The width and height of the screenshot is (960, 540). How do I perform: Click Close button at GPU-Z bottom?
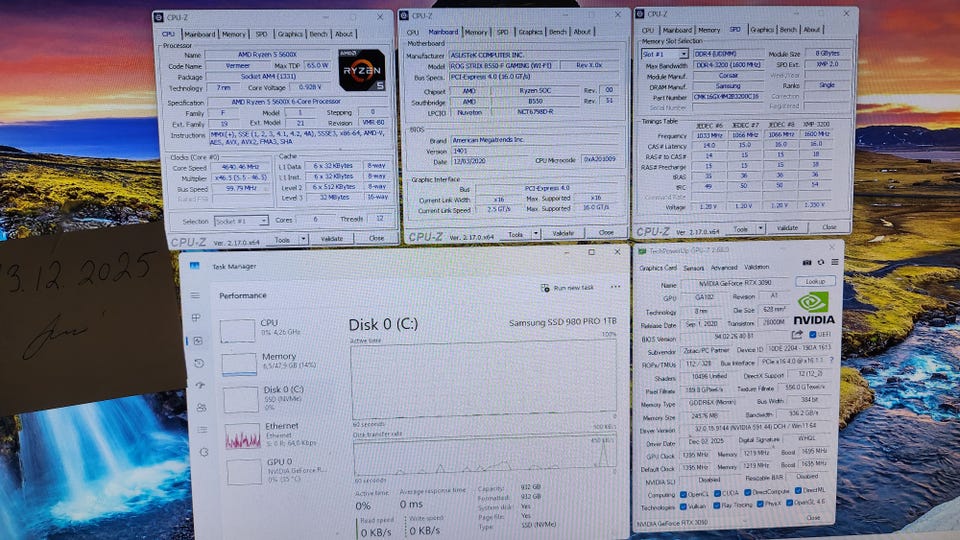point(813,518)
